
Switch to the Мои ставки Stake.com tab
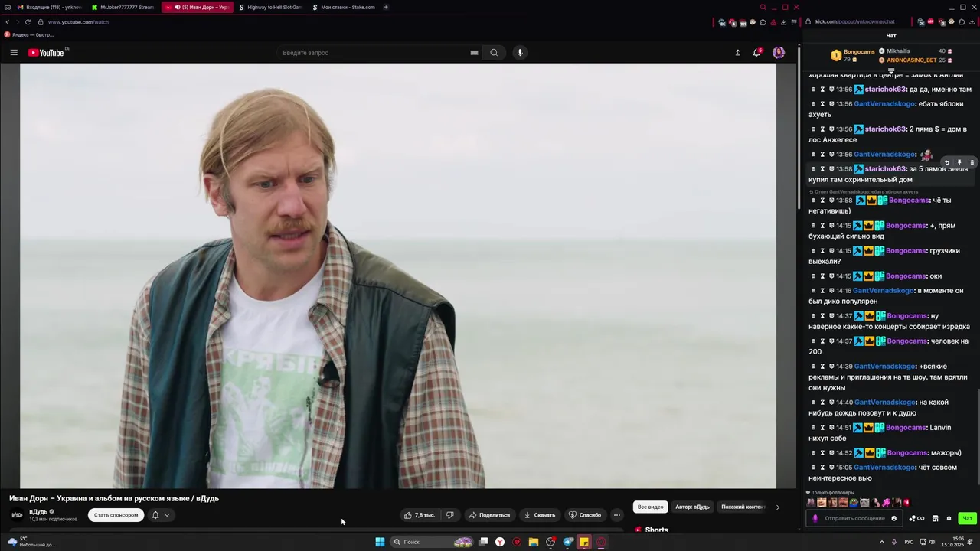pos(345,7)
